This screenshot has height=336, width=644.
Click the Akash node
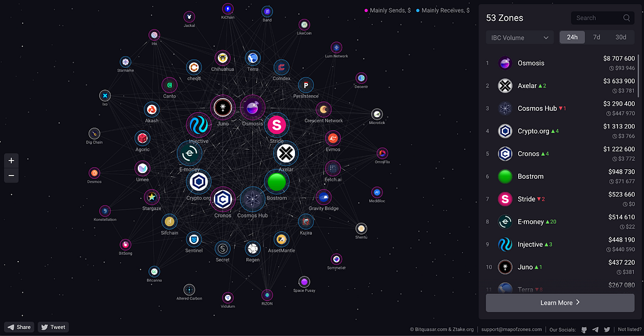click(152, 109)
